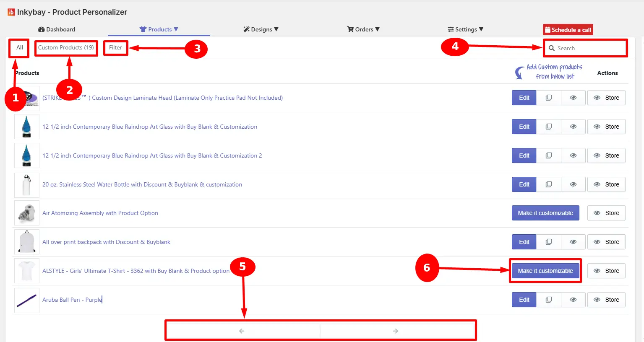This screenshot has width=644, height=342.
Task: Duplicate the Blue Raindrop Art Glass product
Action: pos(548,127)
